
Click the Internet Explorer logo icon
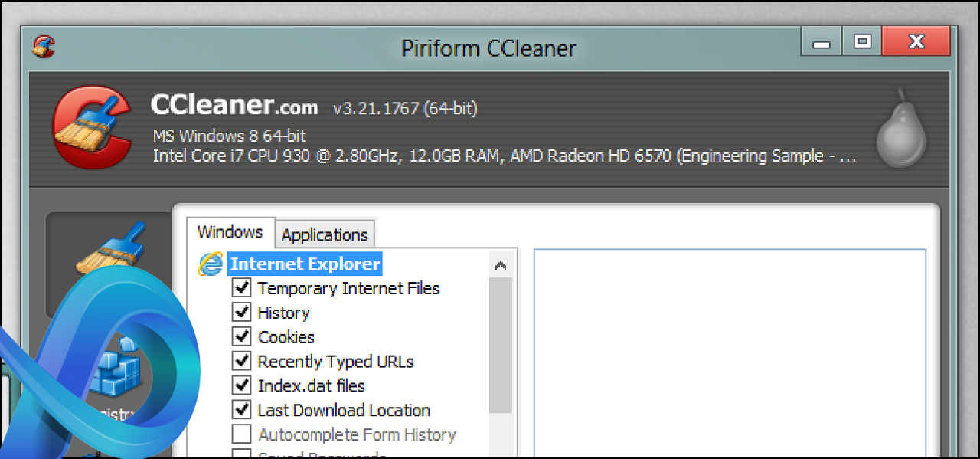tap(210, 264)
